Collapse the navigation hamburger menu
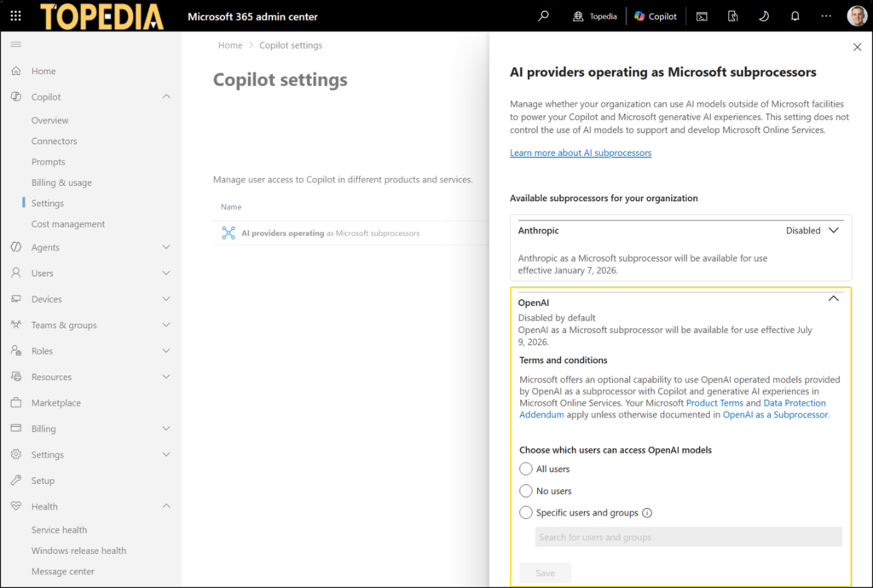The width and height of the screenshot is (873, 588). (x=16, y=44)
